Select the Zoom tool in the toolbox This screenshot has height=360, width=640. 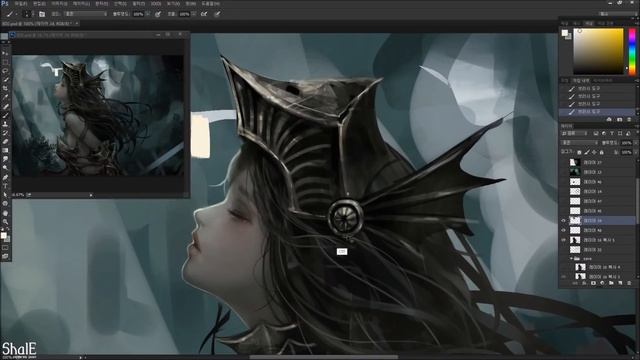tap(5, 222)
